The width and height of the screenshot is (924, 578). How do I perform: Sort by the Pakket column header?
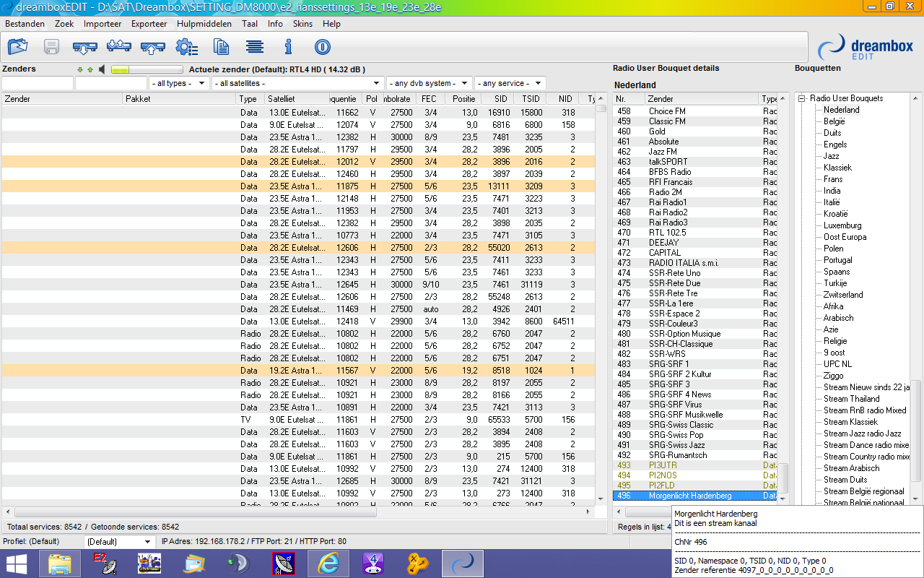pyautogui.click(x=179, y=99)
